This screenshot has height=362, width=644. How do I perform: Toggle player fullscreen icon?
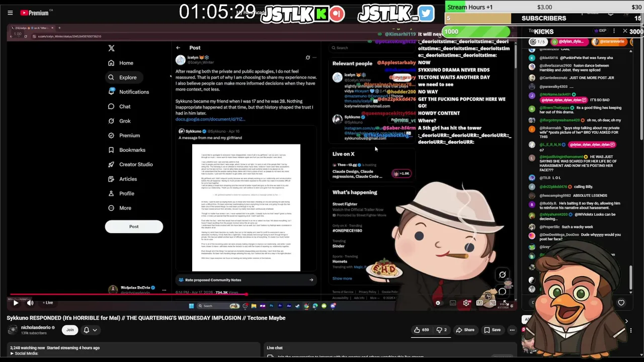pos(506,303)
